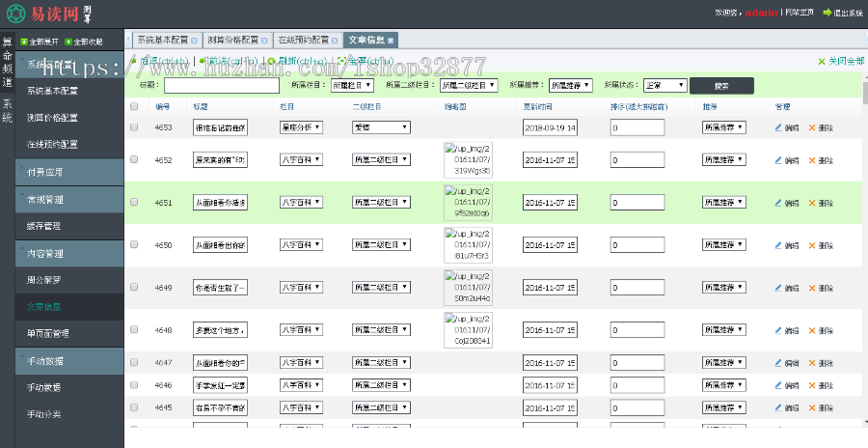Click the 刷新 refresh icon in toolbar
868x448 pixels.
(x=272, y=61)
